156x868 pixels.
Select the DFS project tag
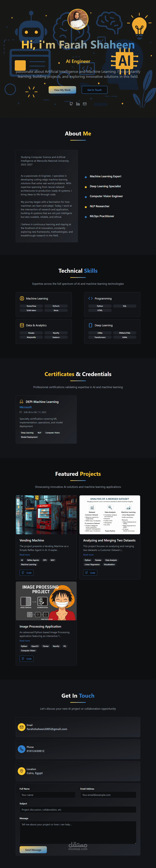[45, 560]
